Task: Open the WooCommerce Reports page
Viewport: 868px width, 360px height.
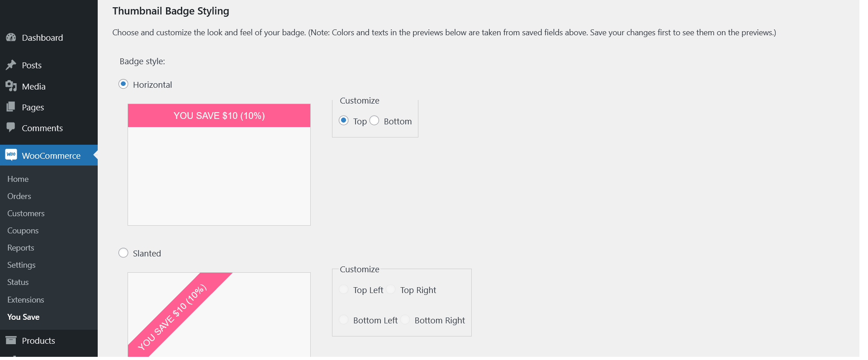Action: [21, 248]
